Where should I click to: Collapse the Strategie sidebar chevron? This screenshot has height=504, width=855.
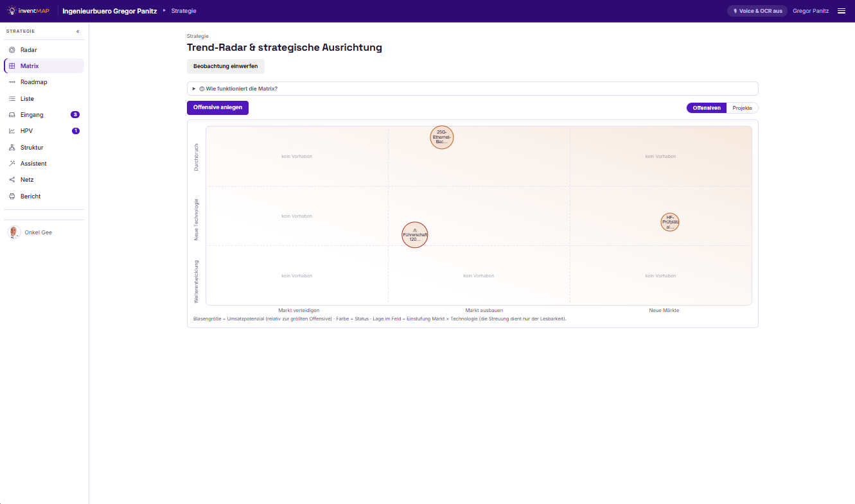point(78,31)
